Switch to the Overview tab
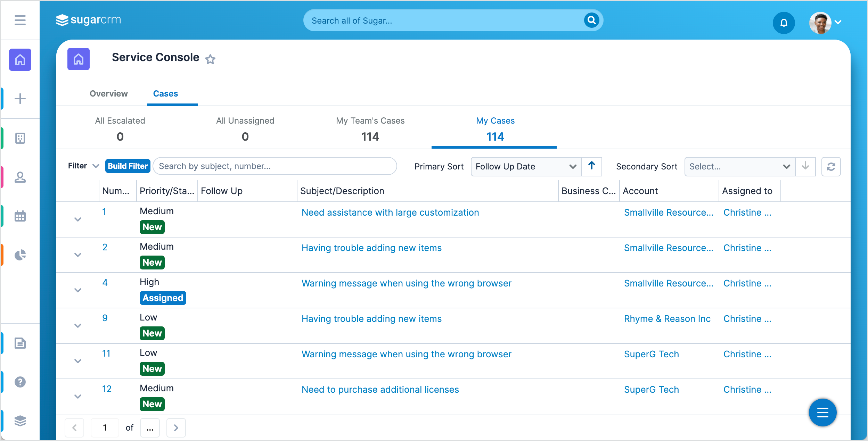868x441 pixels. tap(109, 94)
